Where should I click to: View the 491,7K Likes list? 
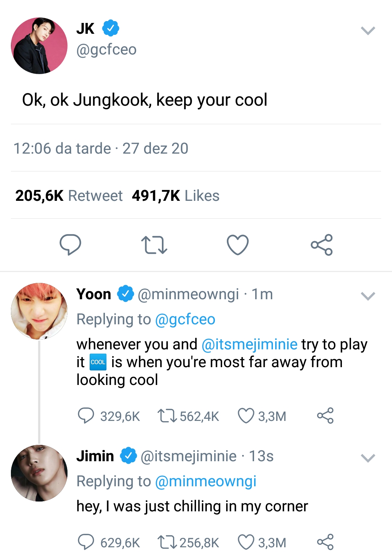click(x=176, y=196)
